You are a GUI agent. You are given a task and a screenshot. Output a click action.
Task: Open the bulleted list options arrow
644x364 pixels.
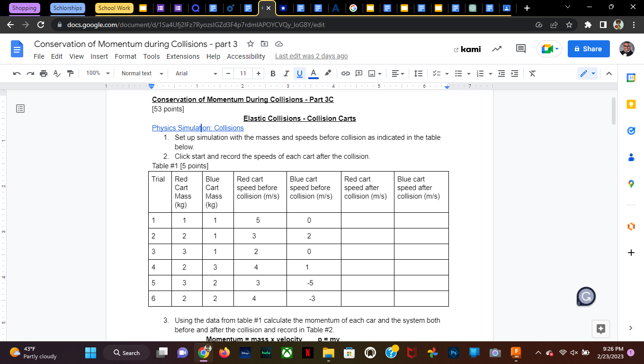pos(468,73)
